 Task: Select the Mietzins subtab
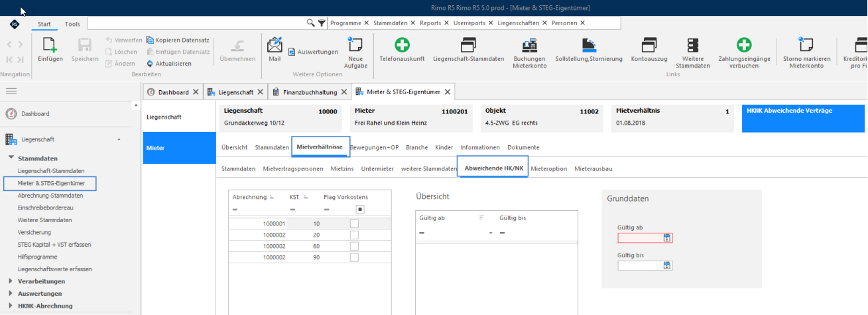[342, 168]
